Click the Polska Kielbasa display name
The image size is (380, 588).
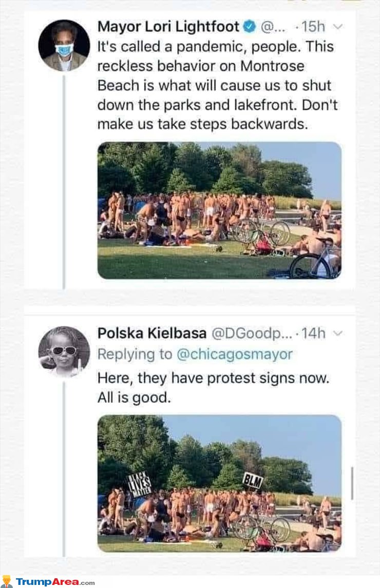pos(151,333)
